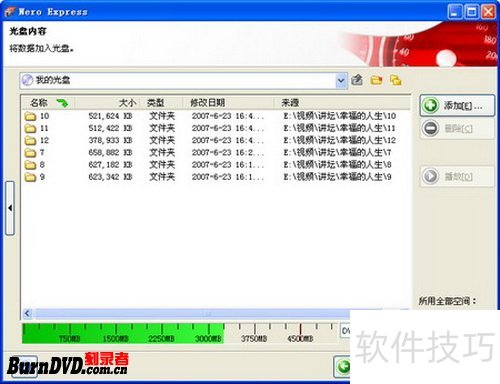Select folder 10 in the list

pos(37,116)
